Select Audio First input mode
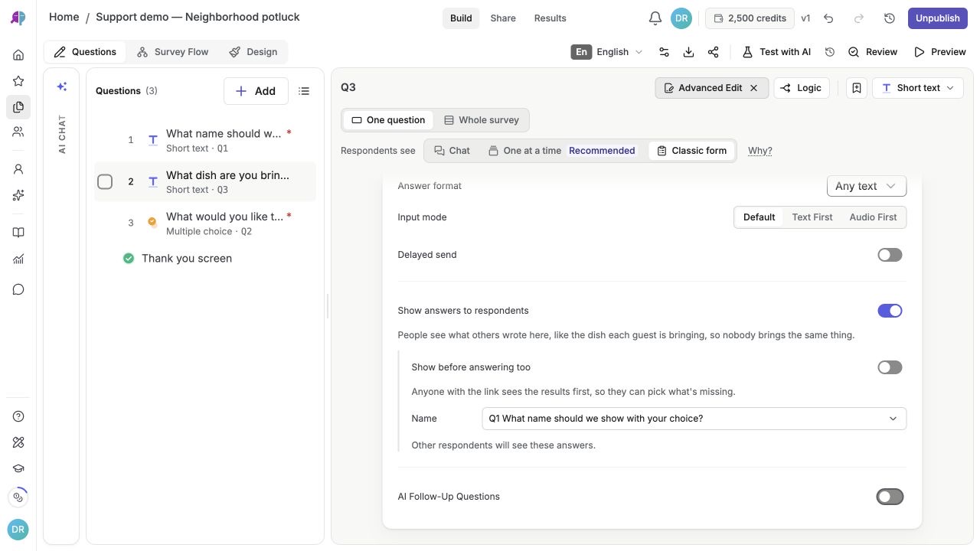980x551 pixels. pyautogui.click(x=873, y=217)
